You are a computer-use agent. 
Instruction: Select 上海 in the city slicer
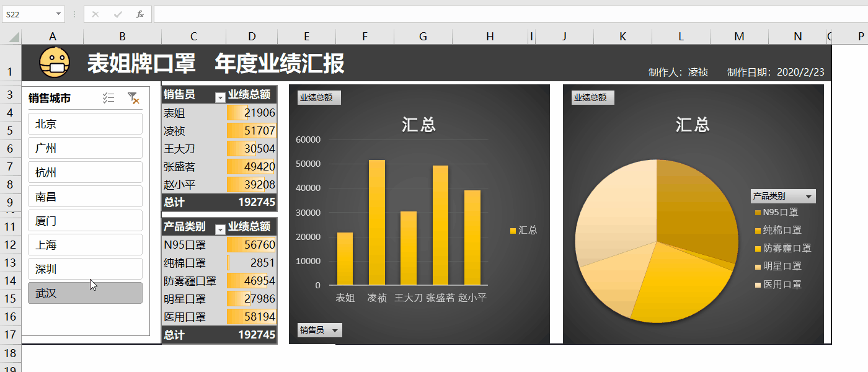pos(86,245)
